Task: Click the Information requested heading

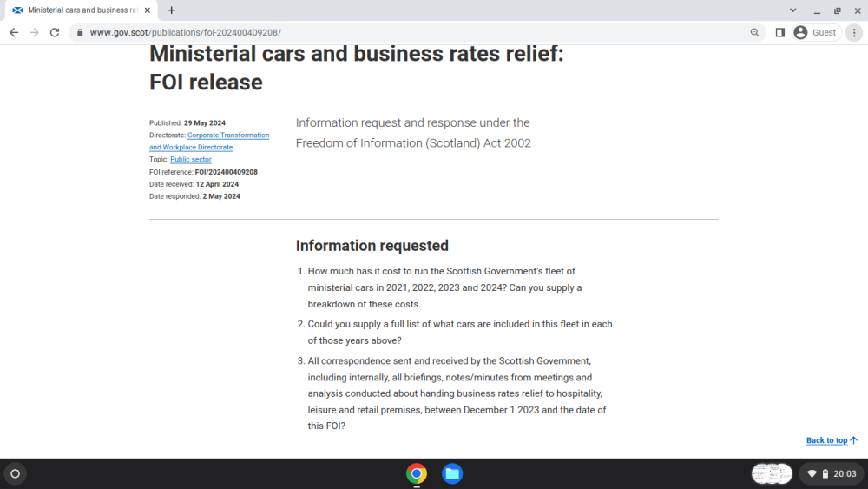Action: (x=372, y=245)
